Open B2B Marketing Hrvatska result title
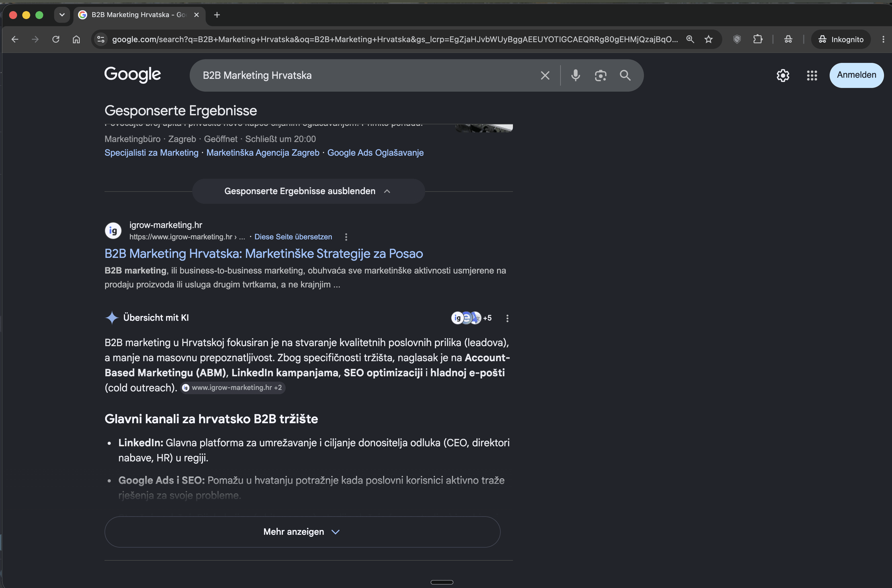The height and width of the screenshot is (588, 892). pos(263,254)
